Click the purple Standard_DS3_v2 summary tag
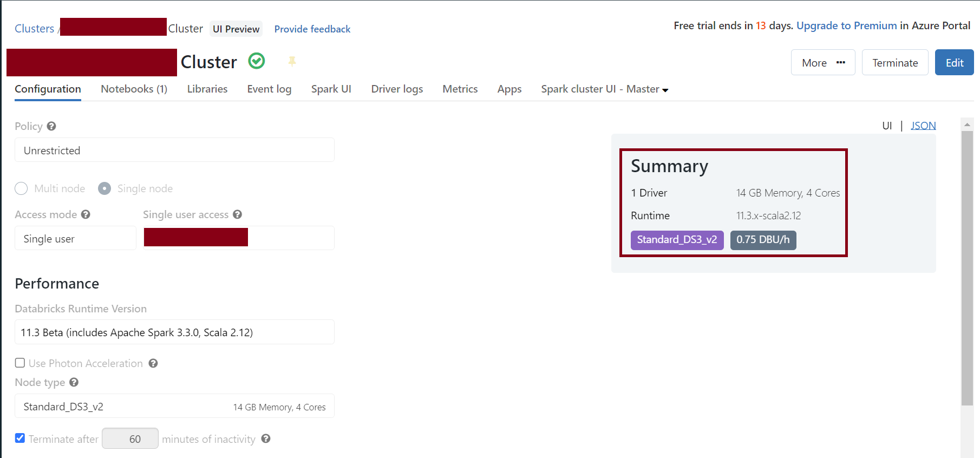The width and height of the screenshot is (980, 458). click(677, 240)
